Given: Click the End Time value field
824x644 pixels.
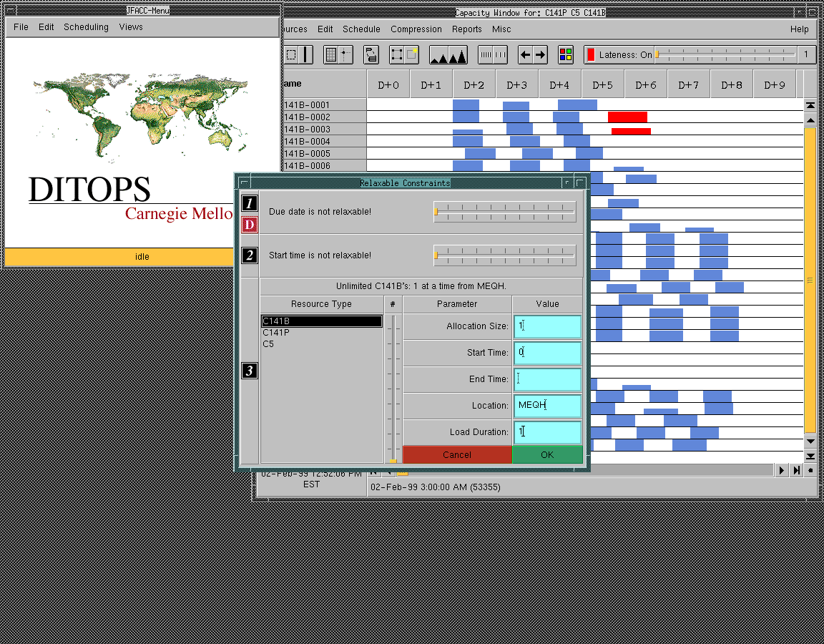Looking at the screenshot, I should [547, 379].
